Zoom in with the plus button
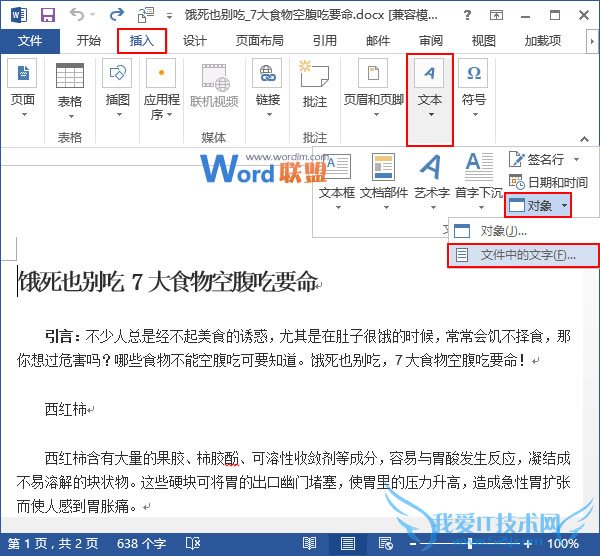The image size is (600, 556). point(528,544)
